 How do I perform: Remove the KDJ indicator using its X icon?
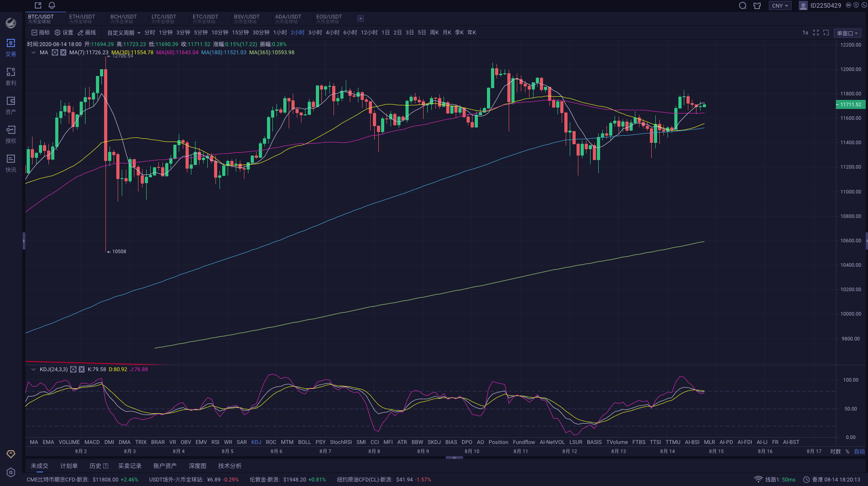(x=81, y=369)
